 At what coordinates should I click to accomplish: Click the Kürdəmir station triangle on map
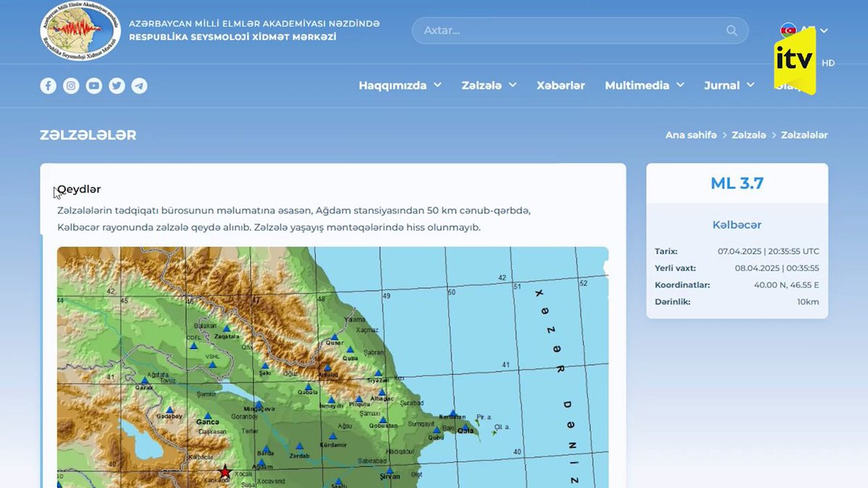(333, 436)
